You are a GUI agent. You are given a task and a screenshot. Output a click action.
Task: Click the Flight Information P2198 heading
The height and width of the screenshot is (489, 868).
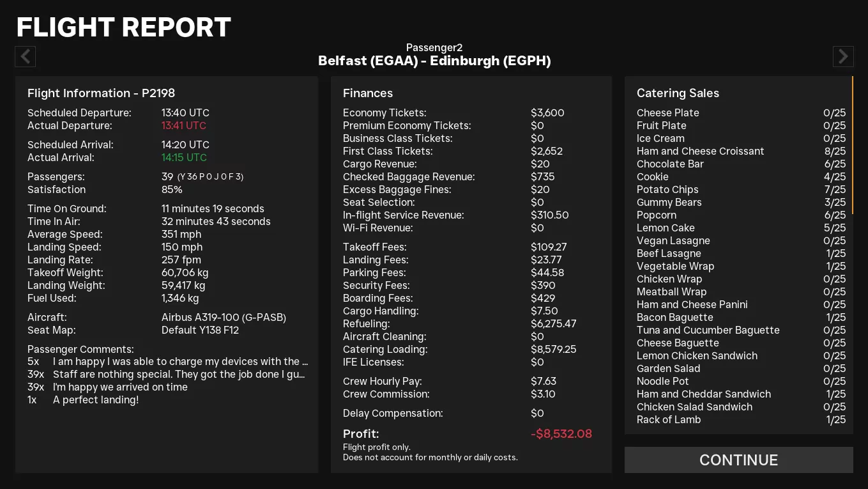click(x=101, y=93)
